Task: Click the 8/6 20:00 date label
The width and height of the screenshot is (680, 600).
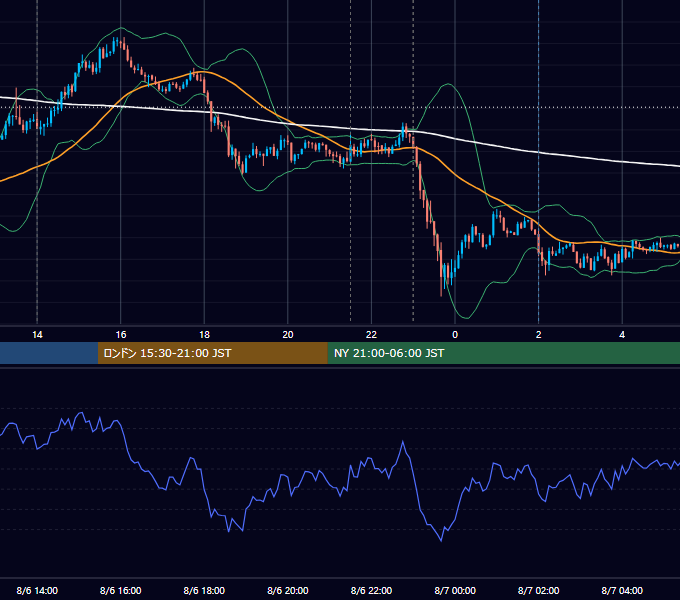Action: click(x=288, y=590)
